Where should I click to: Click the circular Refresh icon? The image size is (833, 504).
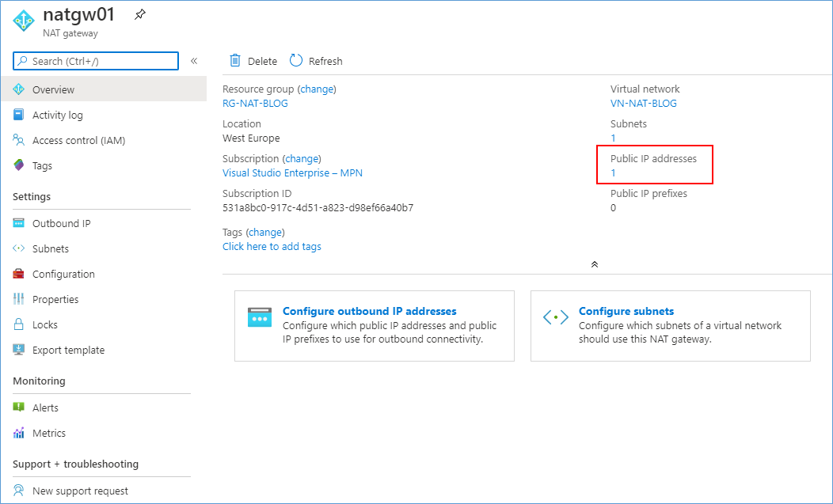[x=296, y=61]
